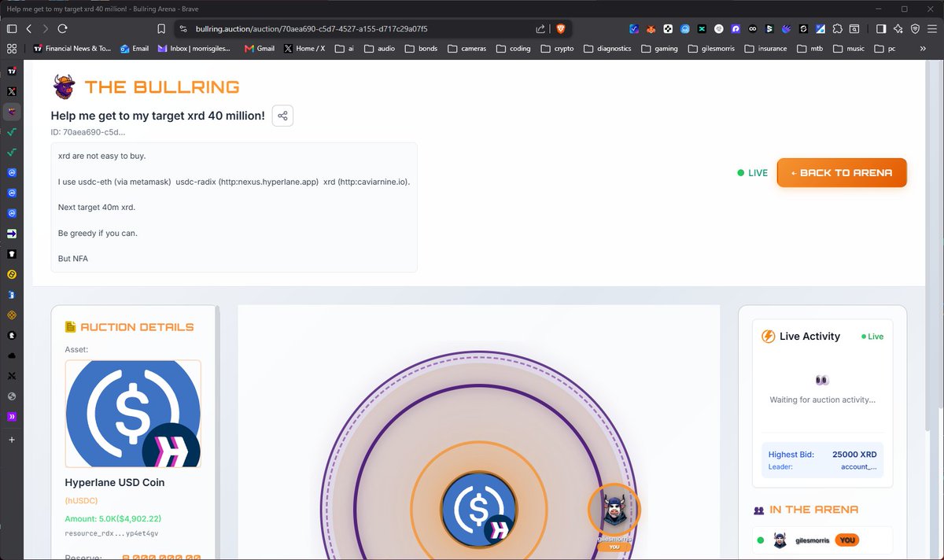Image resolution: width=944 pixels, height=560 pixels.
Task: Click THE BULLRING title link
Action: (162, 87)
